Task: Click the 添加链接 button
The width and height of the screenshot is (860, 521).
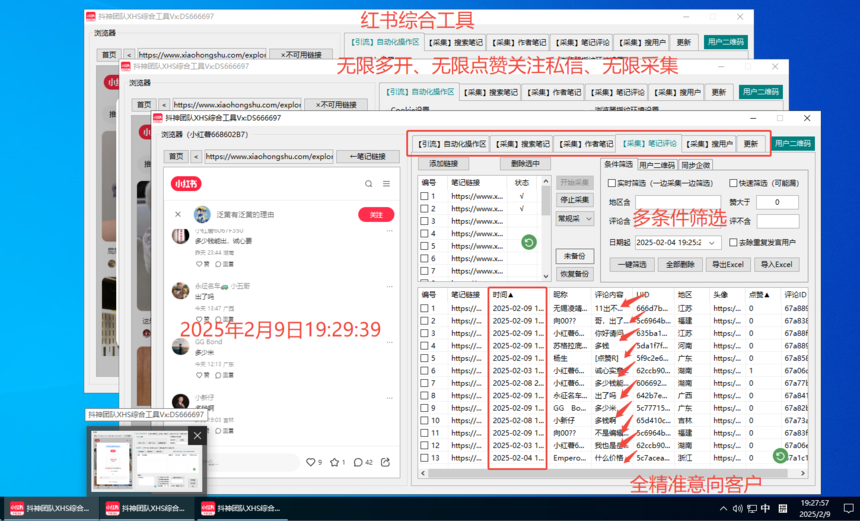Action: tap(443, 163)
